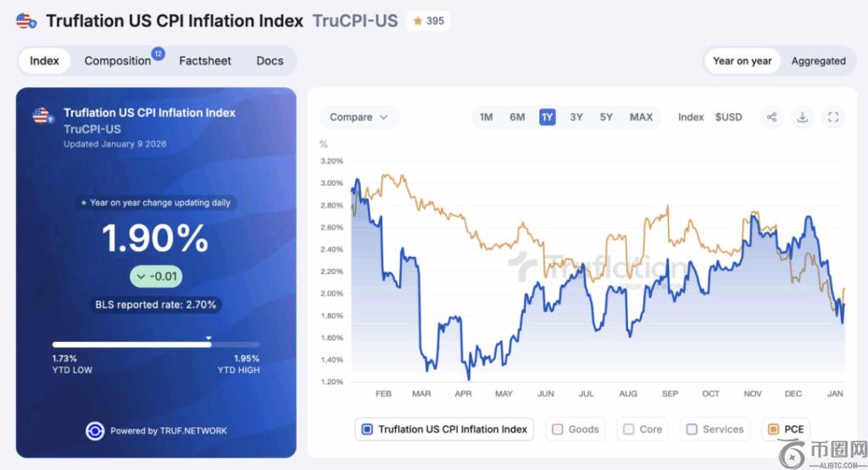Click the US flag icon in blue card
868x470 pixels.
click(42, 116)
